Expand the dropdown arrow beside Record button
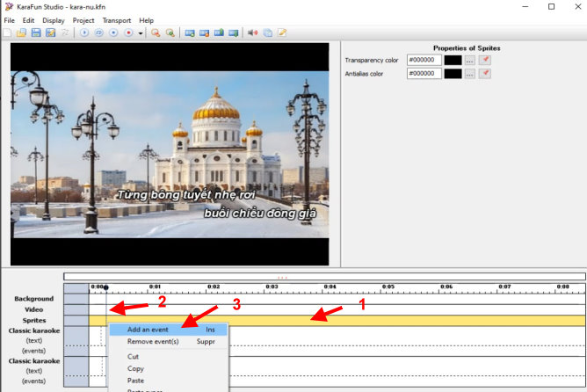 (x=141, y=33)
